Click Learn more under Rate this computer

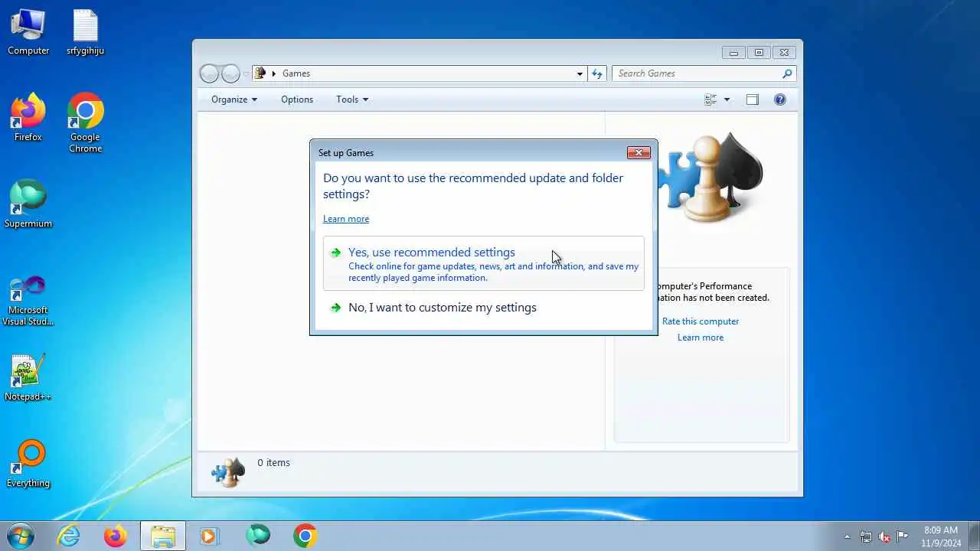(701, 337)
